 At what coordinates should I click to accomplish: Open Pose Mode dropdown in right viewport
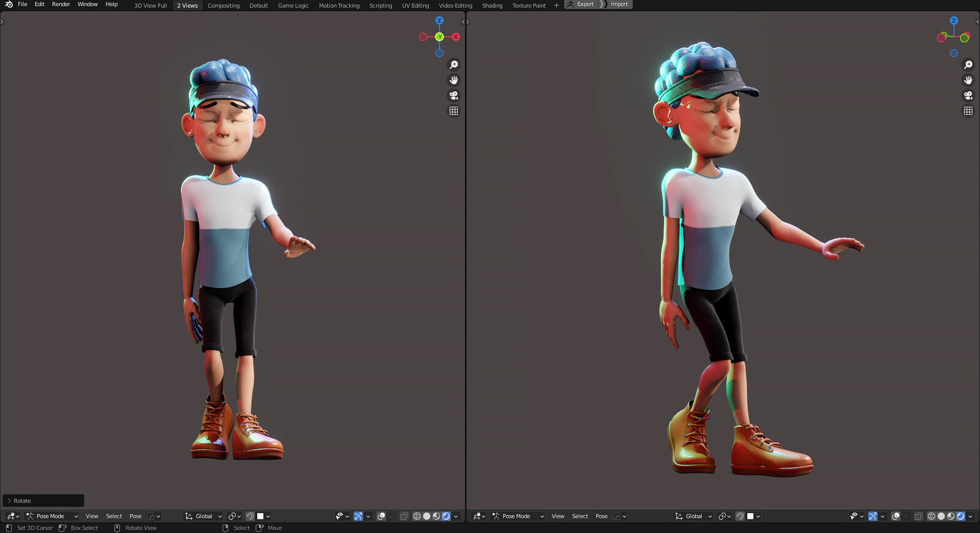[x=518, y=516]
